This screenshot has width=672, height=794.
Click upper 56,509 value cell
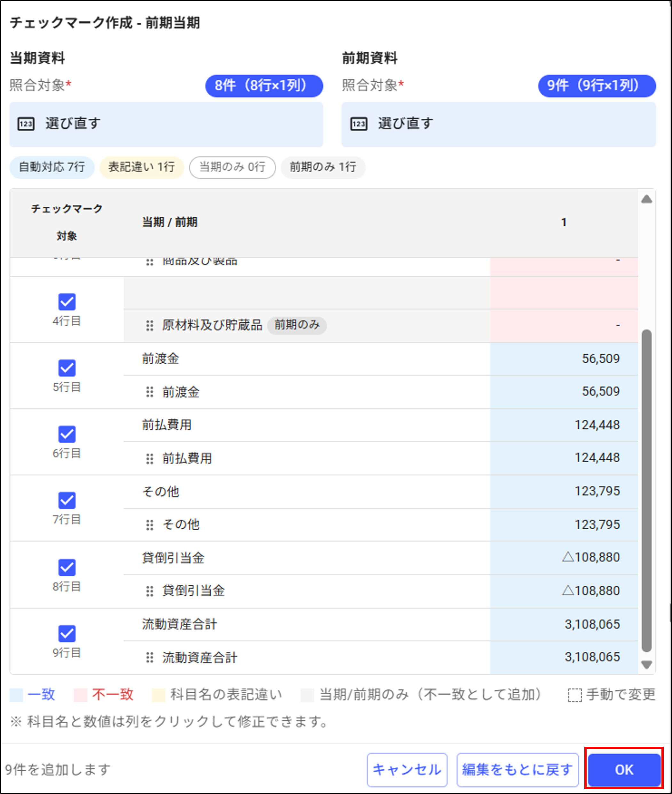coord(564,359)
